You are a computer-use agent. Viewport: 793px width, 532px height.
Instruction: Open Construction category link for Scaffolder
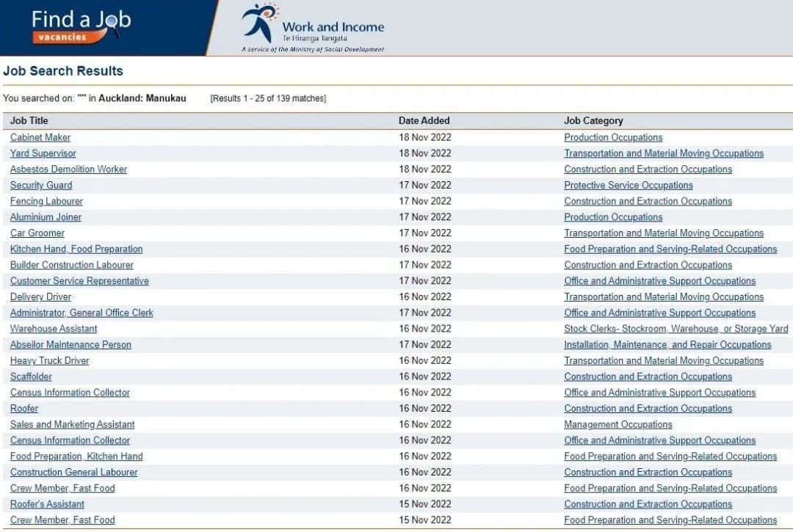coord(648,377)
